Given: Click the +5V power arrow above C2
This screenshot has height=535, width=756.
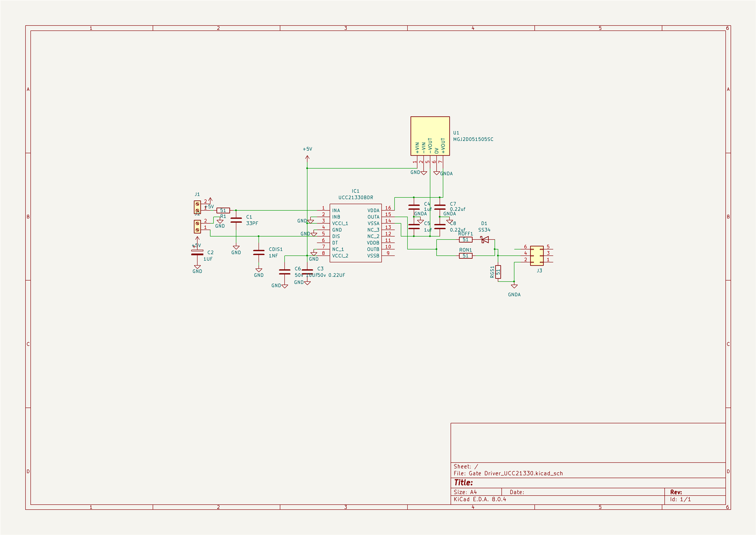Looking at the screenshot, I should coord(197,239).
